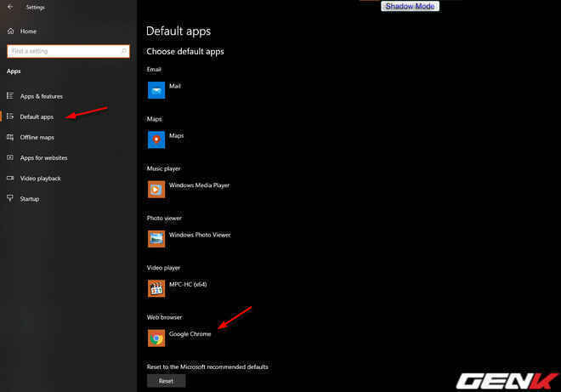The width and height of the screenshot is (561, 392).
Task: Open Startup settings
Action: (30, 199)
